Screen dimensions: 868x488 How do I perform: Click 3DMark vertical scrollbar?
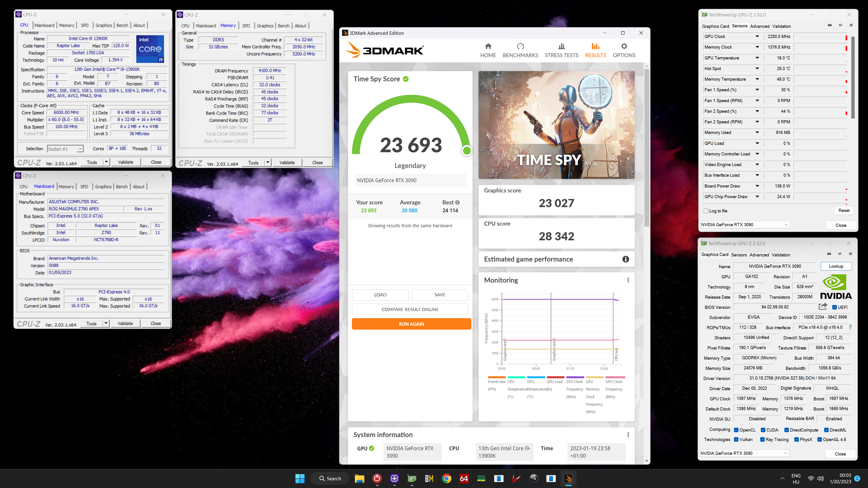[646, 148]
